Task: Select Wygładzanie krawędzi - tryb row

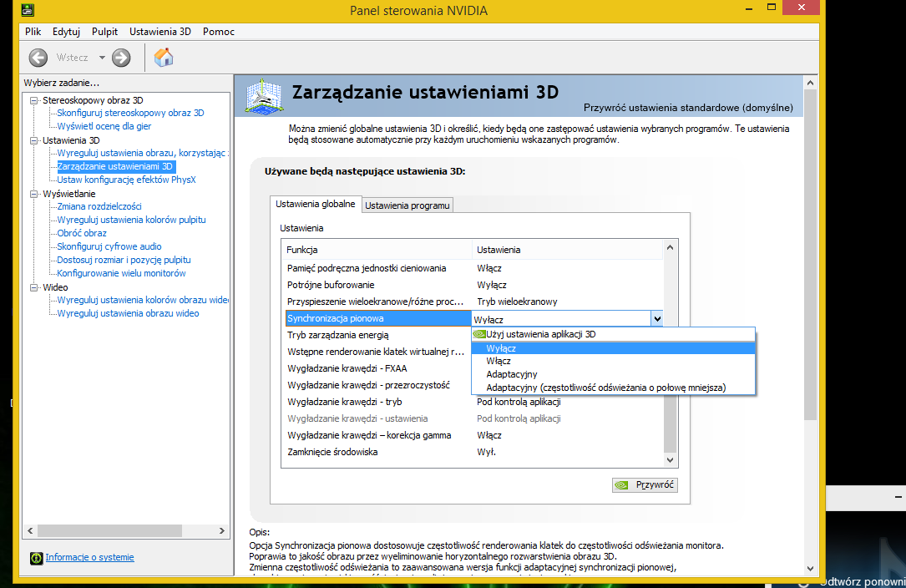Action: pyautogui.click(x=473, y=402)
